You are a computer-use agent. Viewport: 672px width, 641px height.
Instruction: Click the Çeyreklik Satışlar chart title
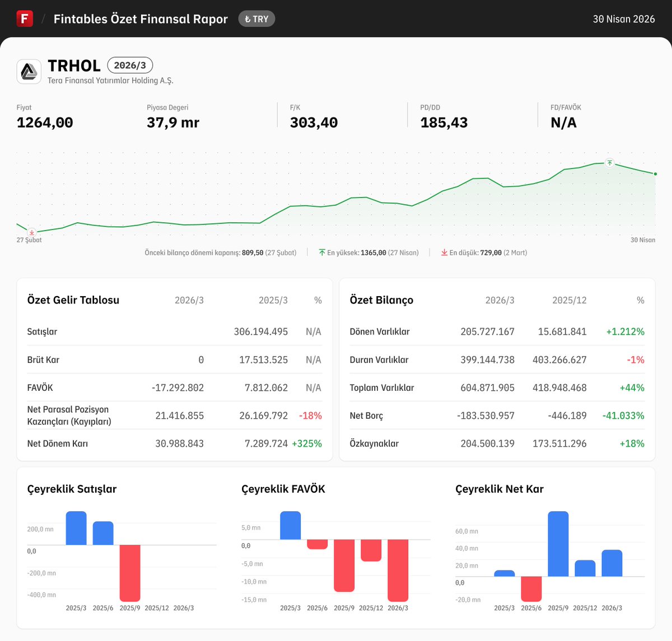72,489
